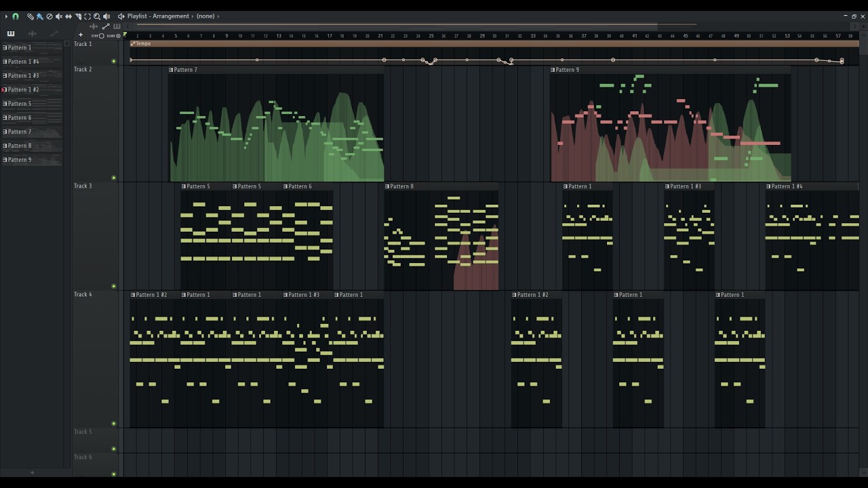Select Pattern 8 in the picker list
868x488 pixels.
coord(32,146)
